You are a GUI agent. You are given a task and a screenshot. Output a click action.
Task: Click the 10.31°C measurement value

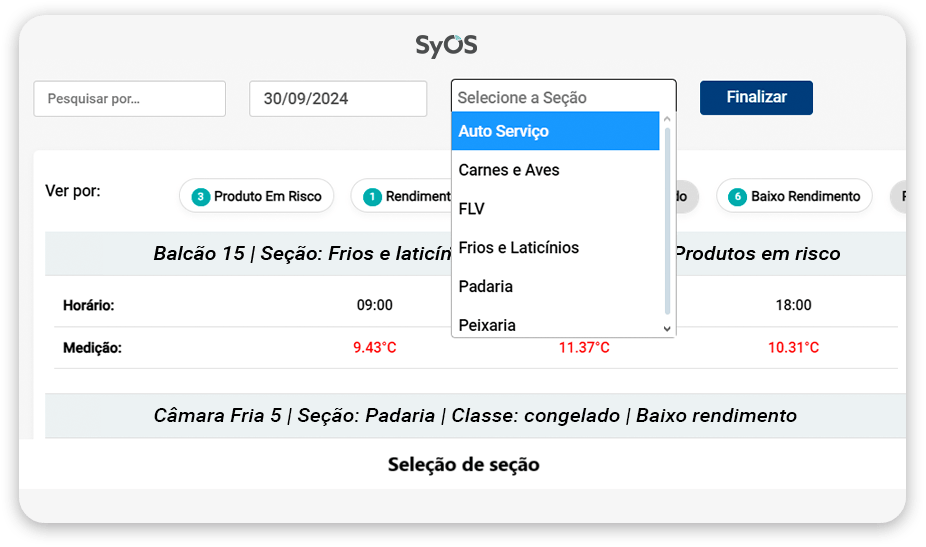[x=793, y=347]
